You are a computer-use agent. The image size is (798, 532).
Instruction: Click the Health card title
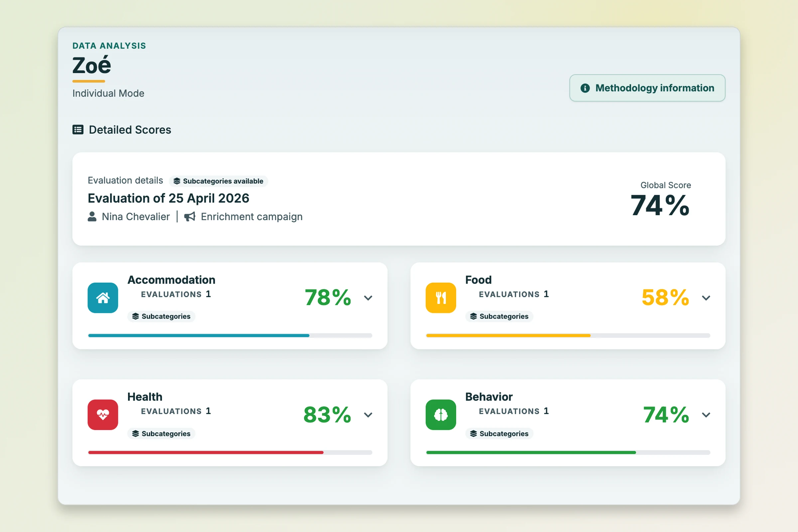[145, 397]
